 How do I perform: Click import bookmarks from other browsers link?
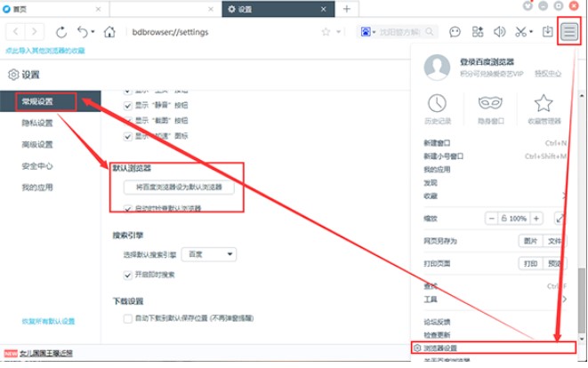45,51
